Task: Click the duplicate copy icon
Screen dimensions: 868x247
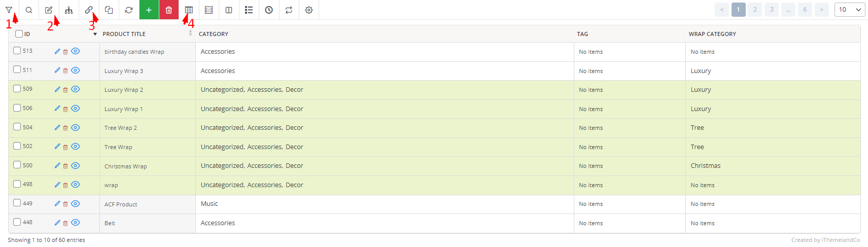Action: click(x=109, y=10)
